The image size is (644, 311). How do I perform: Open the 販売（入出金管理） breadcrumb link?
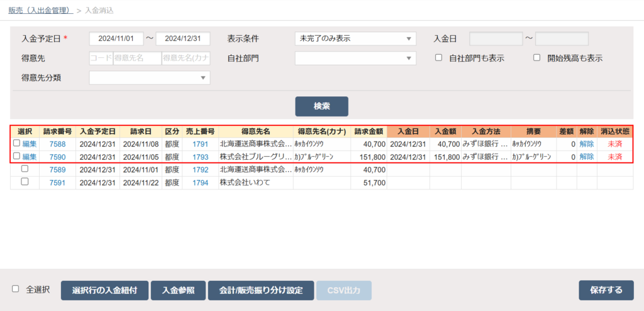tap(41, 10)
